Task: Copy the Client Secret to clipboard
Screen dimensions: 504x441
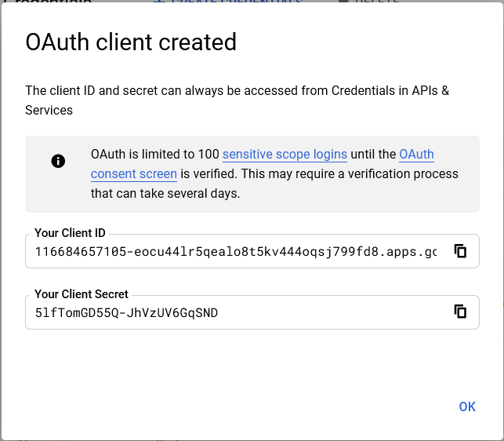Action: click(461, 312)
